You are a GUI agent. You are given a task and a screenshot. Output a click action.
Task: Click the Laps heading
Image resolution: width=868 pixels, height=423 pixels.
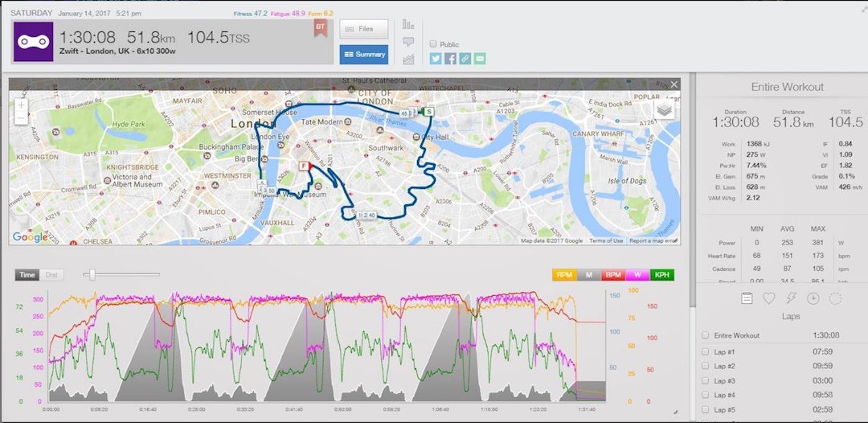click(790, 317)
